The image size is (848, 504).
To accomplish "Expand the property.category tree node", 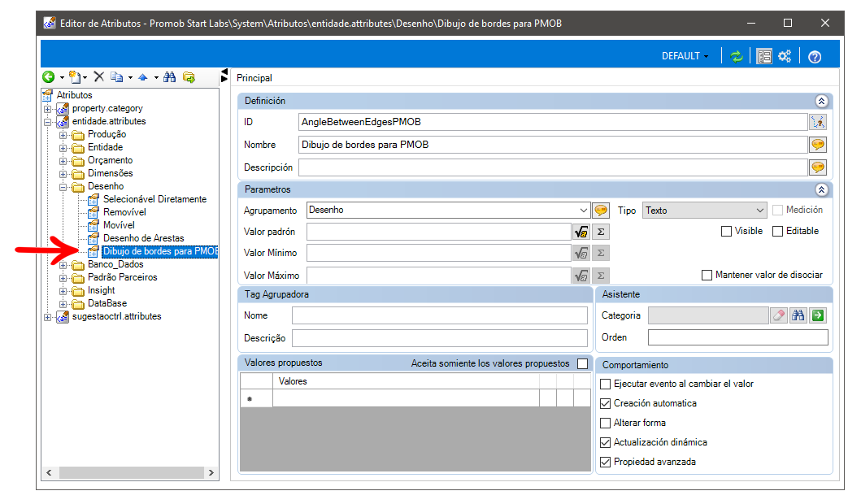I will coord(48,109).
